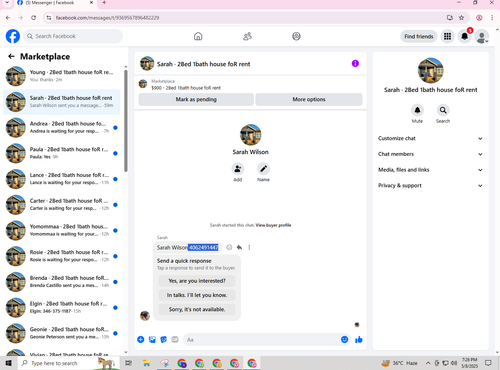Viewport: 500px width, 370px height.
Task: Click the Marketplace back arrow
Action: pos(11,56)
